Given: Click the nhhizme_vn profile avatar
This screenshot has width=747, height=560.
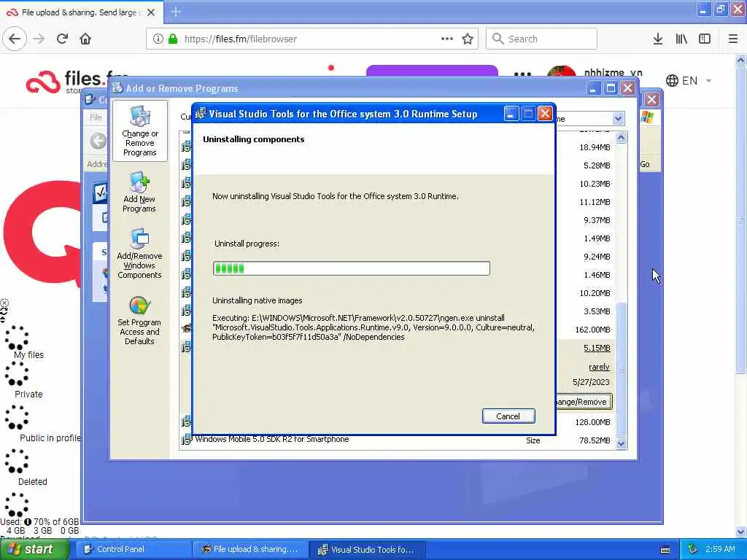Looking at the screenshot, I should [562, 71].
